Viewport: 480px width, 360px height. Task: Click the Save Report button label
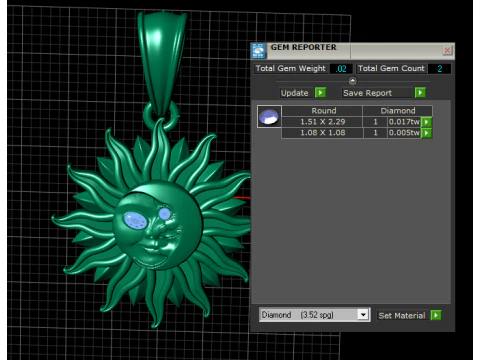(367, 93)
